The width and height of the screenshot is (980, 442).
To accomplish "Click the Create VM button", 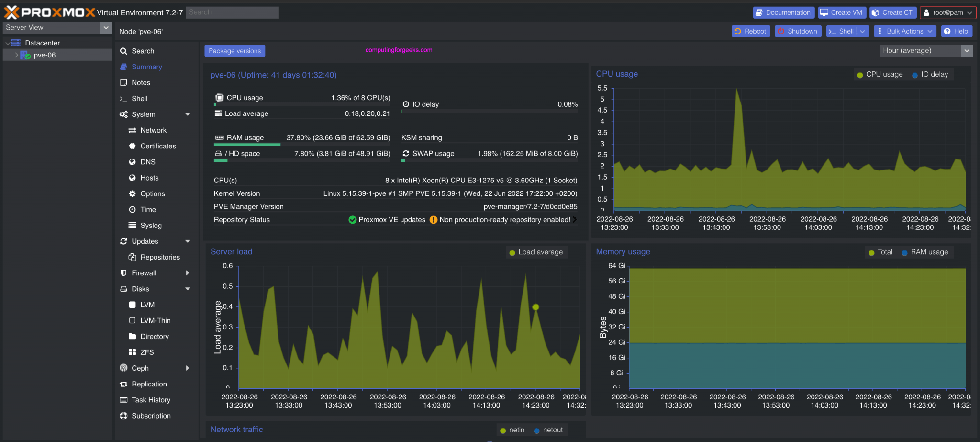I will pyautogui.click(x=842, y=12).
